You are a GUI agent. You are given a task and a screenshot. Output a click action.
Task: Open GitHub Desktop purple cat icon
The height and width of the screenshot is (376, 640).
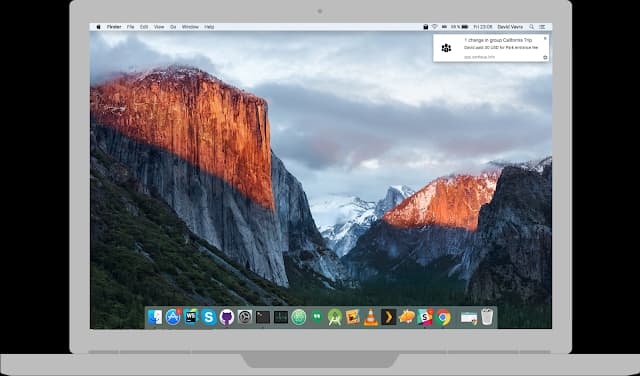coord(227,317)
